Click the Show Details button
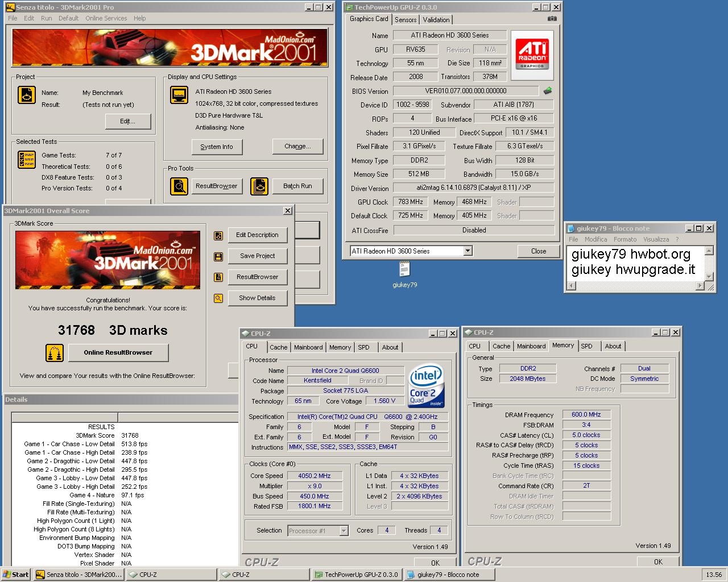728x582 pixels. tap(258, 298)
